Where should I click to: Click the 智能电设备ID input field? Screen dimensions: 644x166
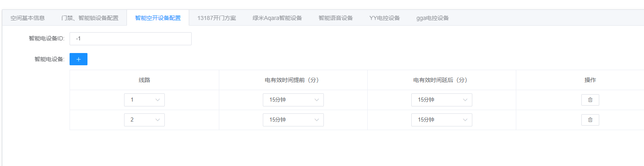[130, 39]
